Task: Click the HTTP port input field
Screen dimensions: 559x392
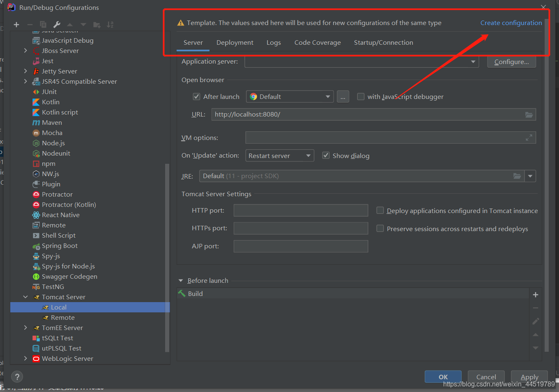Action: pyautogui.click(x=301, y=211)
